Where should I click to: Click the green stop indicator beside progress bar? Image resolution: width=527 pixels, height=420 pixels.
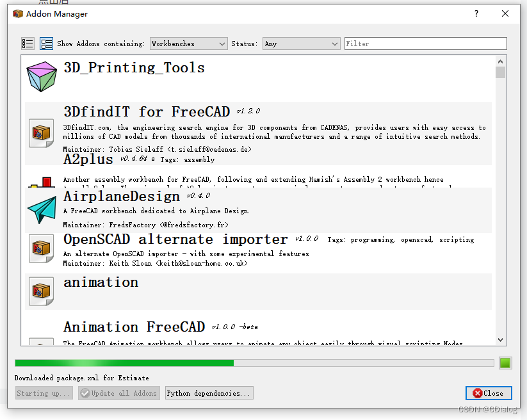coord(505,363)
